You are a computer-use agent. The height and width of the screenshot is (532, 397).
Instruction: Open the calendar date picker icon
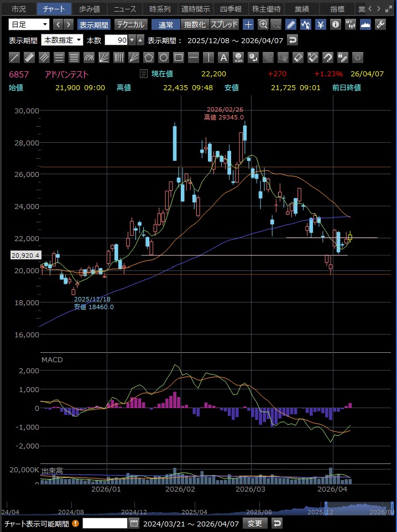click(135, 523)
